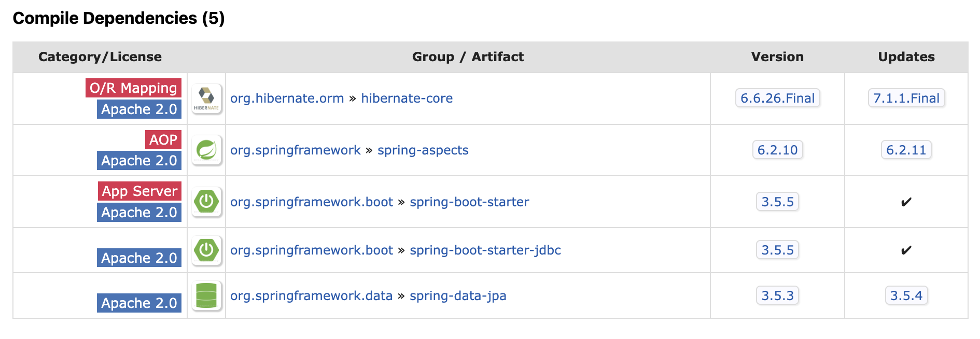Click Apache 2.0 license in hibernate-core row
The image size is (980, 339).
tap(139, 109)
